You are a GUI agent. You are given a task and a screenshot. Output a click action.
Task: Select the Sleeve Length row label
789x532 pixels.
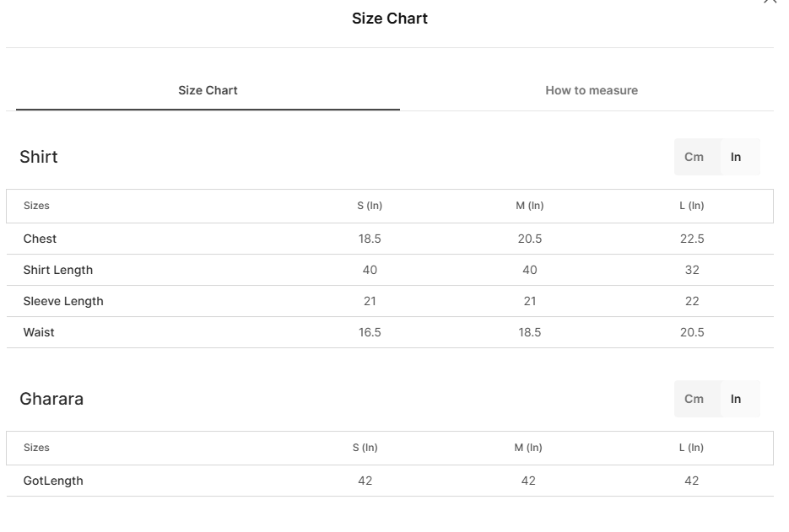point(63,301)
